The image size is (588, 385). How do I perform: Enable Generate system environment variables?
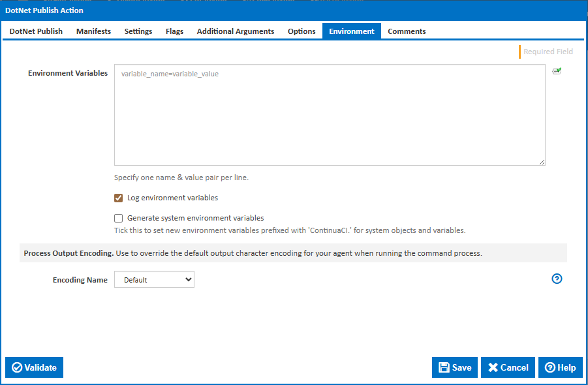coord(118,218)
